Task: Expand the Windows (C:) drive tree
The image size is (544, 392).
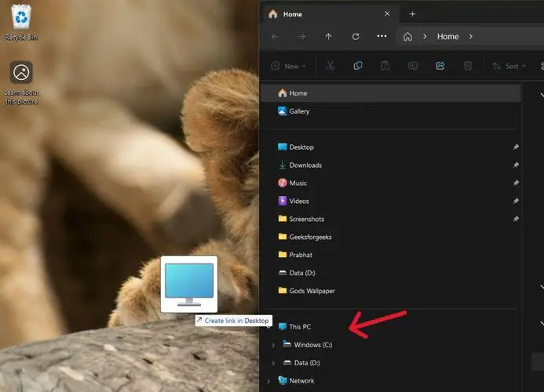Action: (x=273, y=345)
